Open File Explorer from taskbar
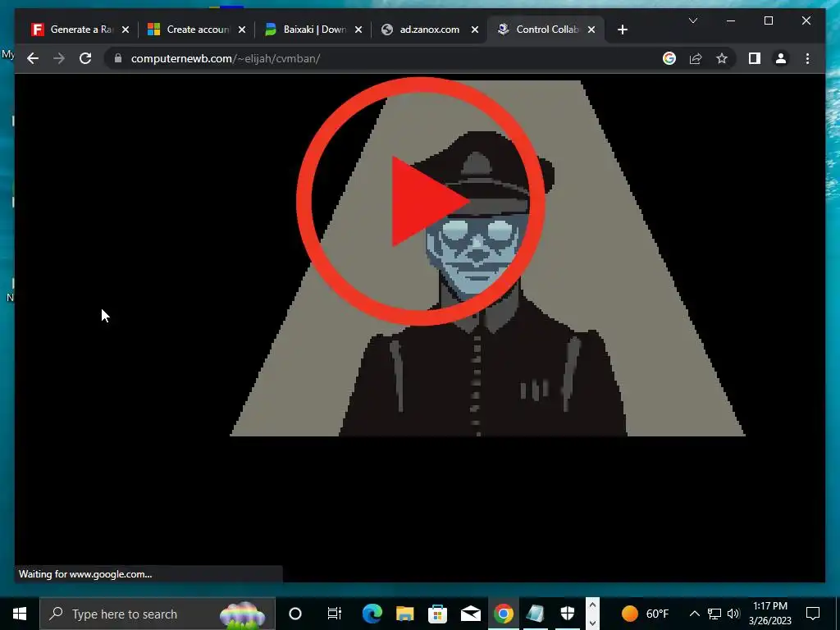Screen dimensions: 840x630 pyautogui.click(x=405, y=614)
